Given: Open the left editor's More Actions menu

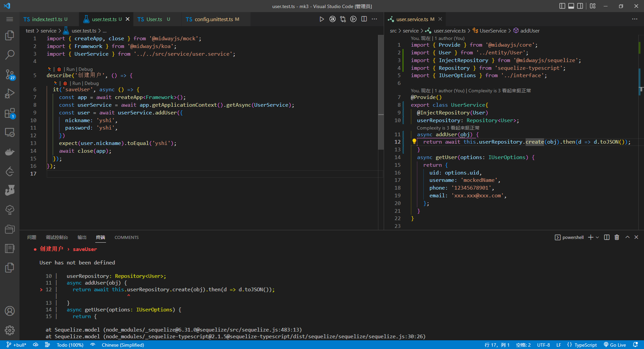Looking at the screenshot, I should [x=374, y=19].
